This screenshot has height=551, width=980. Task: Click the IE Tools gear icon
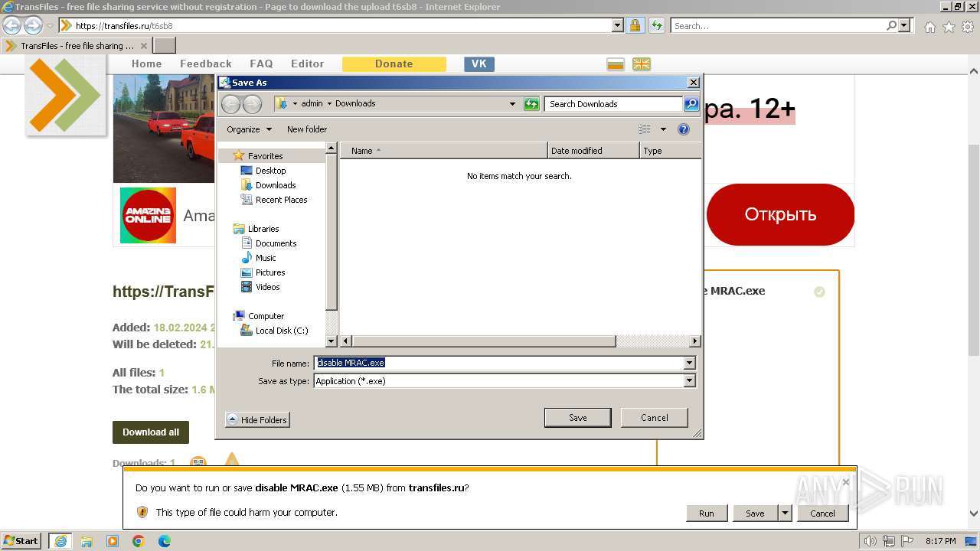pos(968,27)
